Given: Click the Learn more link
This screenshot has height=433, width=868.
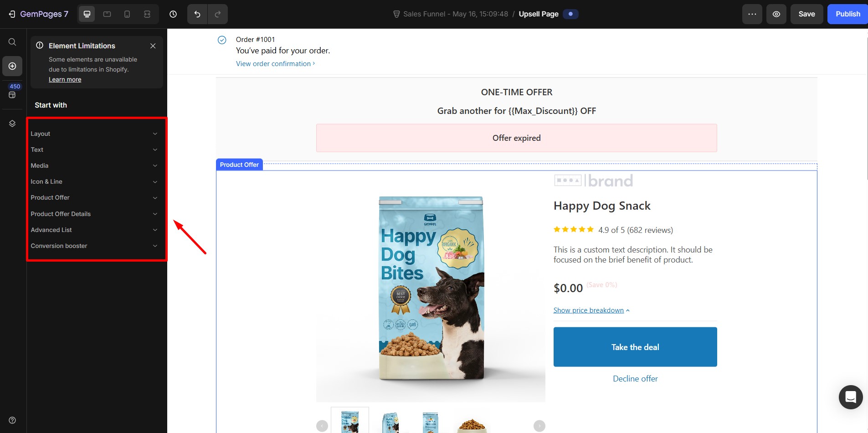Looking at the screenshot, I should [65, 79].
